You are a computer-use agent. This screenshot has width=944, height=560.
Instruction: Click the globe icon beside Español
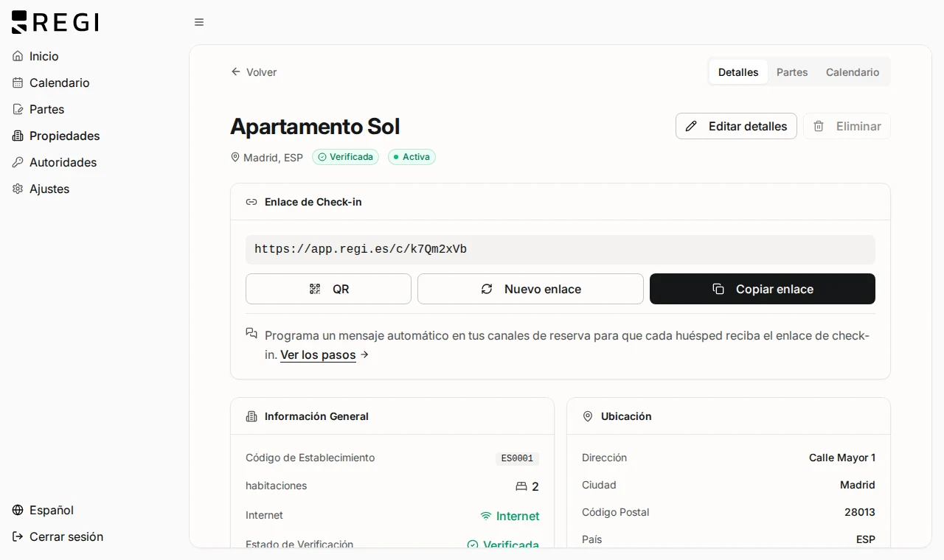point(18,510)
